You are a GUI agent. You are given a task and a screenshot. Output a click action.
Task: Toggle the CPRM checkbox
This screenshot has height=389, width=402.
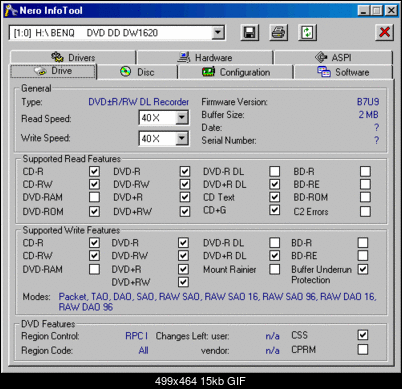pos(363,349)
